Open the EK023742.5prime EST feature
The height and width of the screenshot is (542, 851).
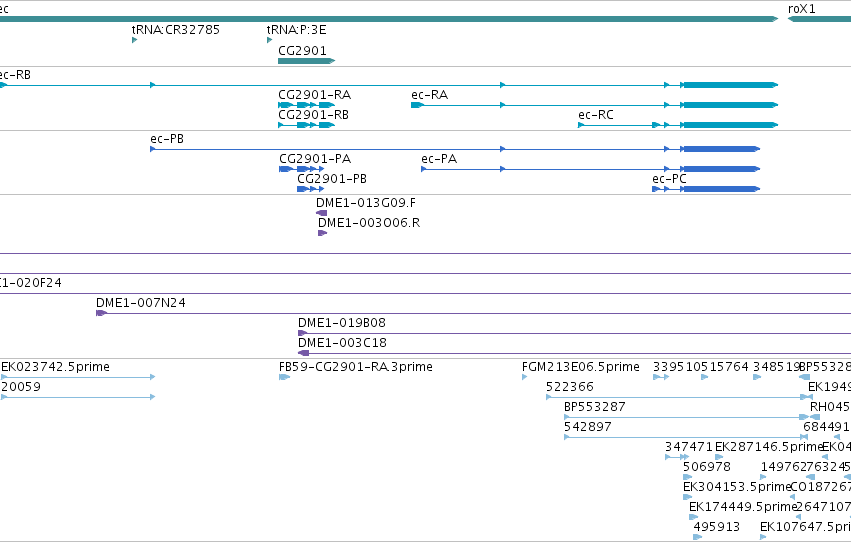point(78,377)
